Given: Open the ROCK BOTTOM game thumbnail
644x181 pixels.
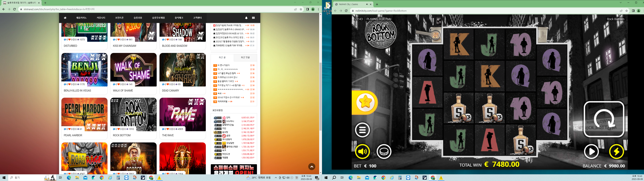Looking at the screenshot, I should click(x=133, y=114).
